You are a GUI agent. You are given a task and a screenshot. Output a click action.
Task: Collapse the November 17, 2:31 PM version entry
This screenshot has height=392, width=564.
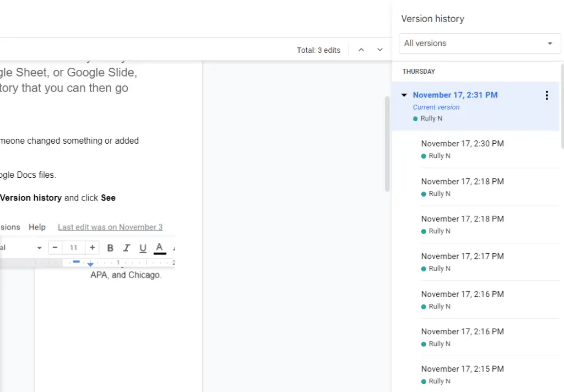[x=404, y=95]
